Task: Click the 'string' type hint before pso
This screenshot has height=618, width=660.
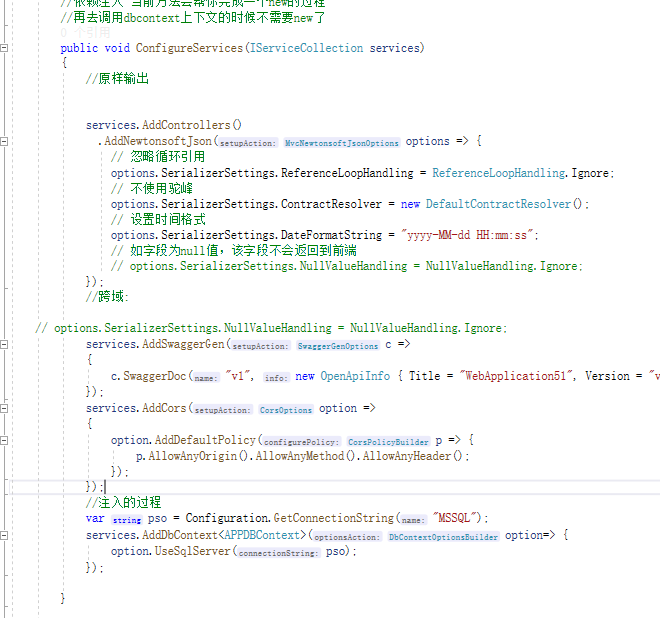Action: click(x=127, y=520)
